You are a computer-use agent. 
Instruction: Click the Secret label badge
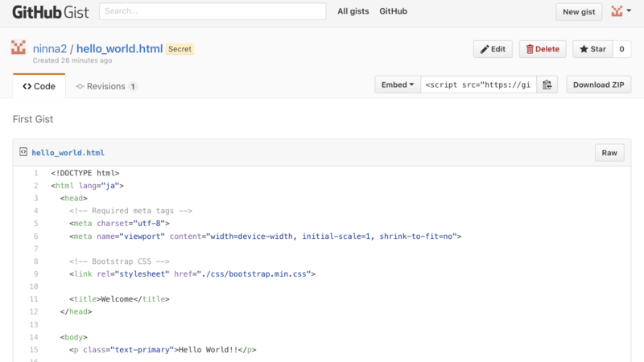click(180, 49)
